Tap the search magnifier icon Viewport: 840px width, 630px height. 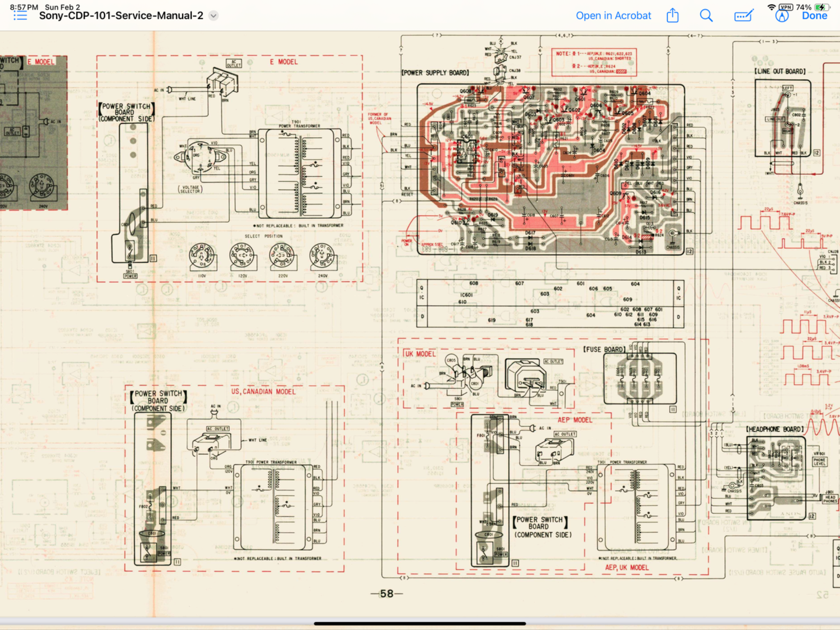(x=706, y=16)
